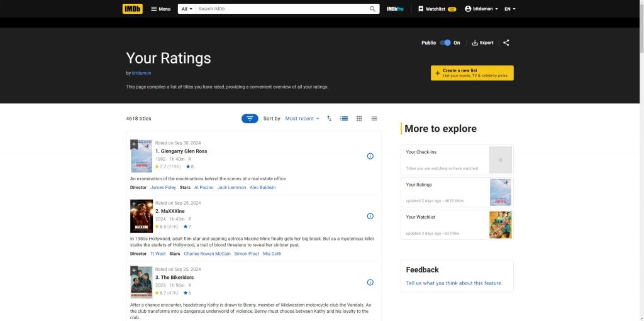This screenshot has height=321, width=644.
Task: Open the IMDb home logo
Action: click(x=132, y=9)
